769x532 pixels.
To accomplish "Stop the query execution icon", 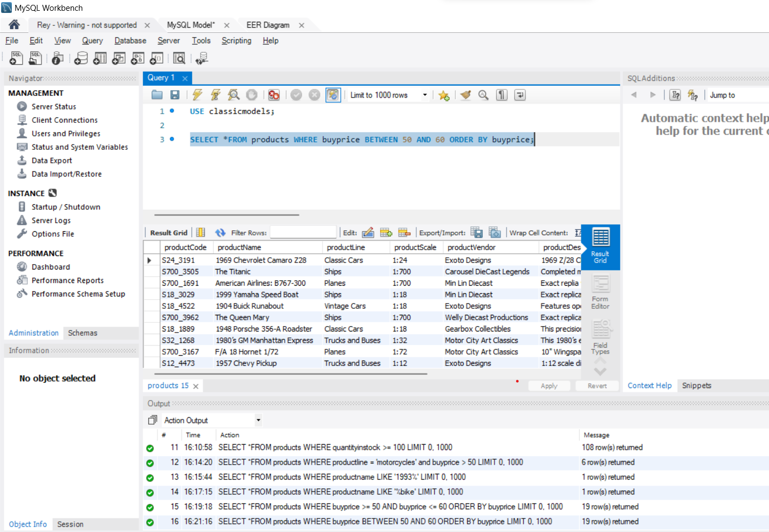I will point(252,95).
